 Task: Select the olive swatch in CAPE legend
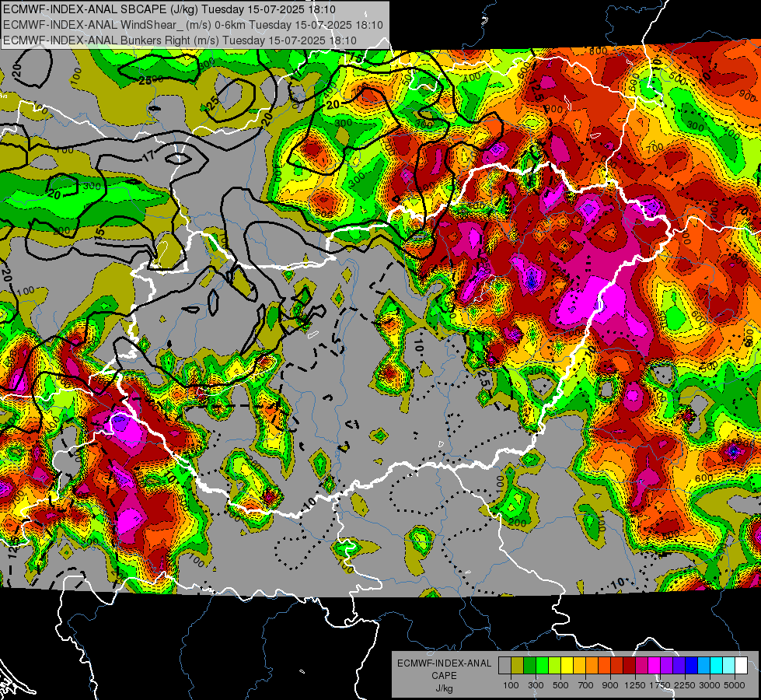pos(518,665)
